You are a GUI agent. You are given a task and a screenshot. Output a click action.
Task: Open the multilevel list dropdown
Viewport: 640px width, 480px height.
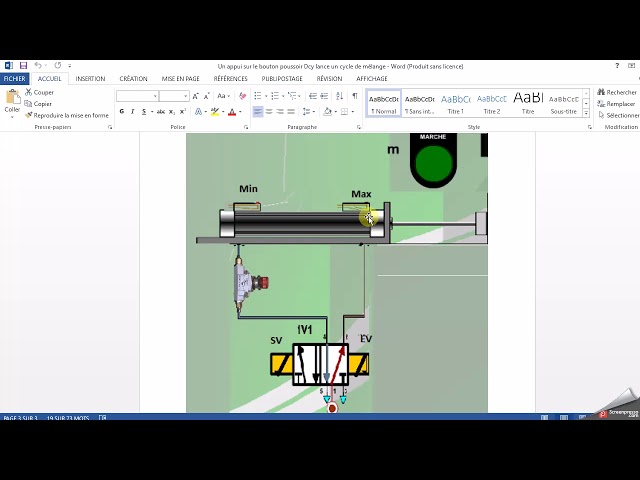pos(300,96)
